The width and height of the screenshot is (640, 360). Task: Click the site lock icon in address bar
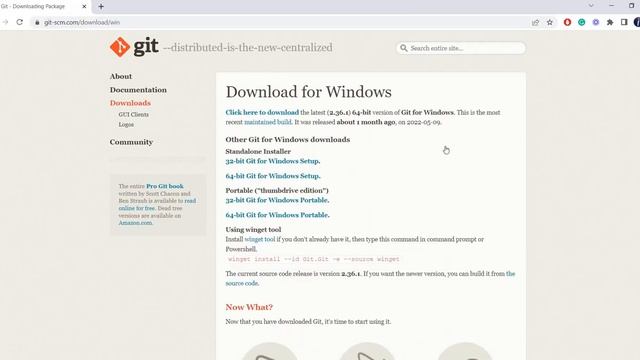(37, 22)
